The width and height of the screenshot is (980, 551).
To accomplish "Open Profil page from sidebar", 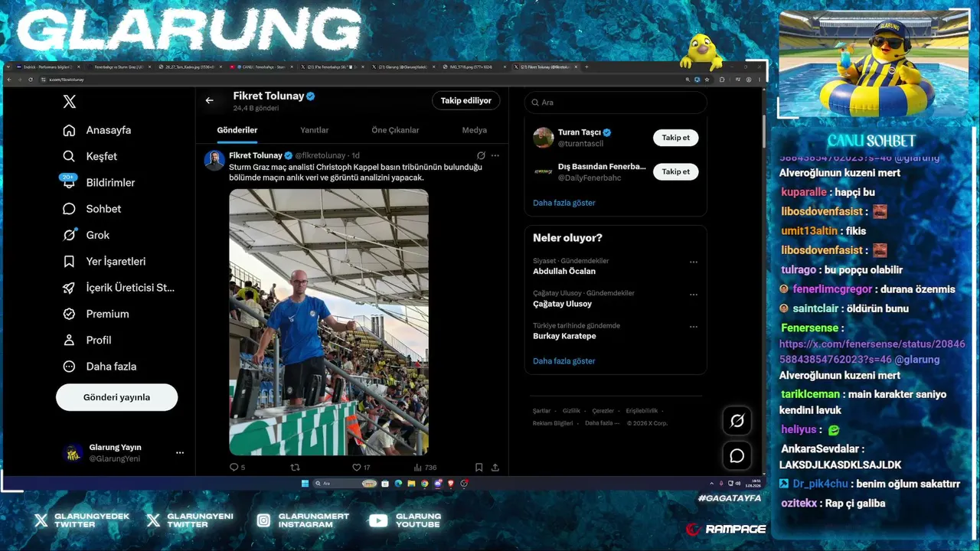I will pos(87,340).
